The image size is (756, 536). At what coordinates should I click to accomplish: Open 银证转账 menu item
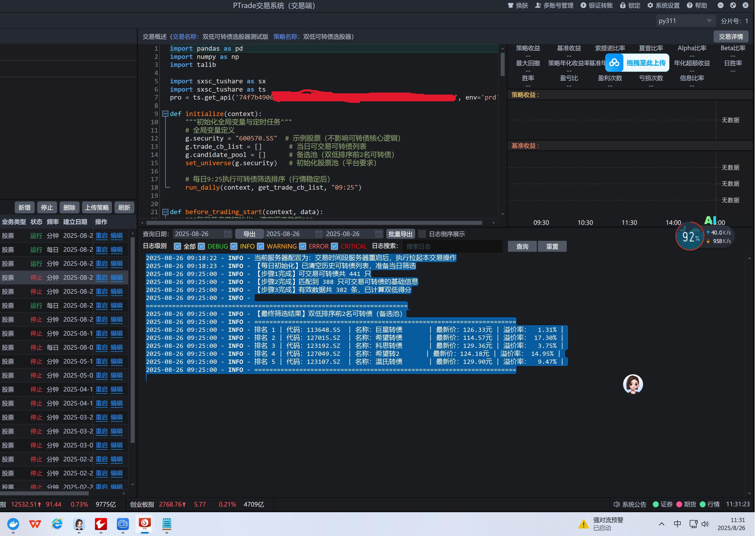[597, 5]
